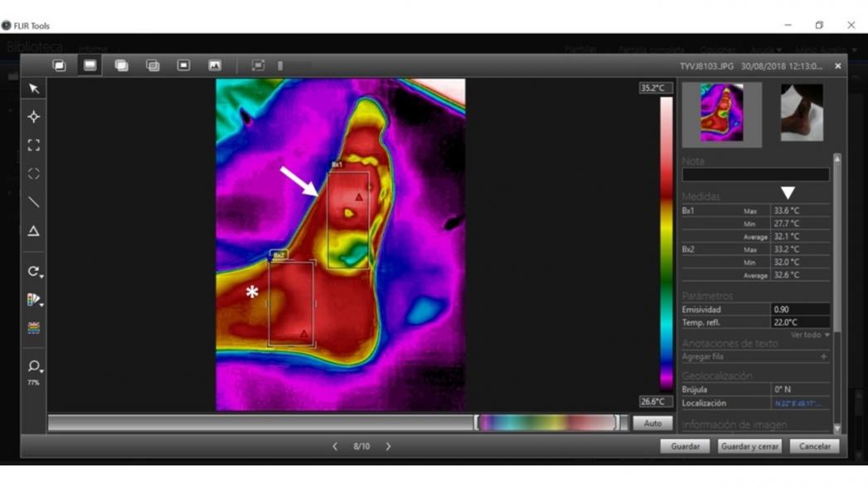Select the thermal image thumbnail
This screenshot has width=868, height=487.
point(721,113)
